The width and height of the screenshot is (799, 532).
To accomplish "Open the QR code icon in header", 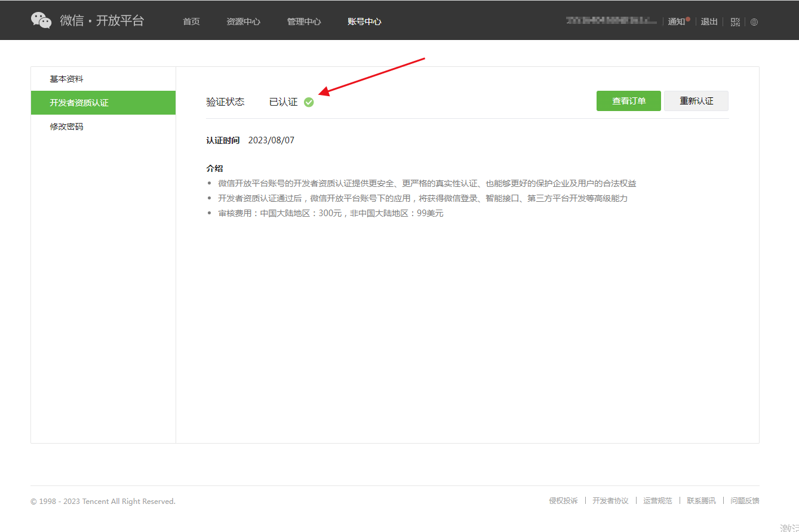I will [735, 22].
